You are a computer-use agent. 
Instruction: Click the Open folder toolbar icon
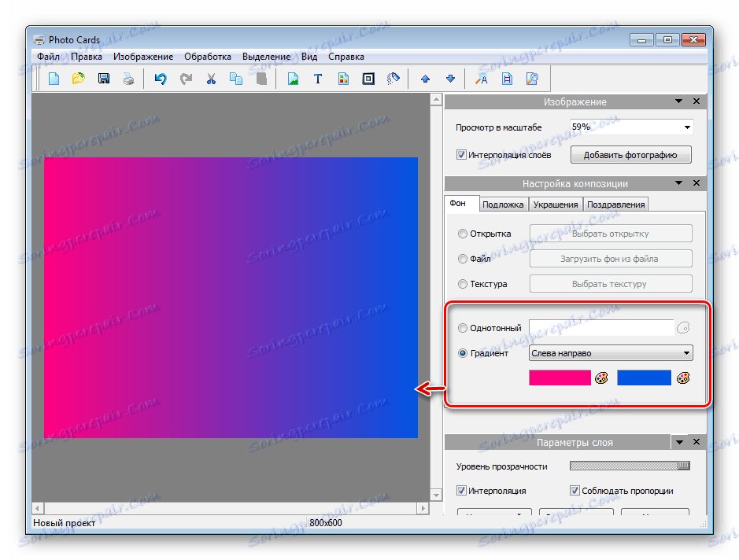[78, 79]
